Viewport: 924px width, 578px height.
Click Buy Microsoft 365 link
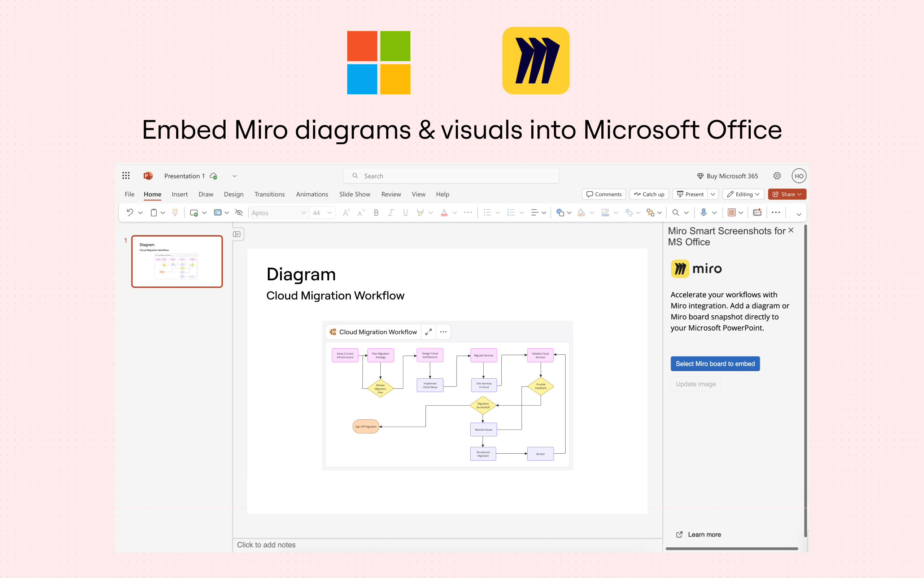click(727, 176)
